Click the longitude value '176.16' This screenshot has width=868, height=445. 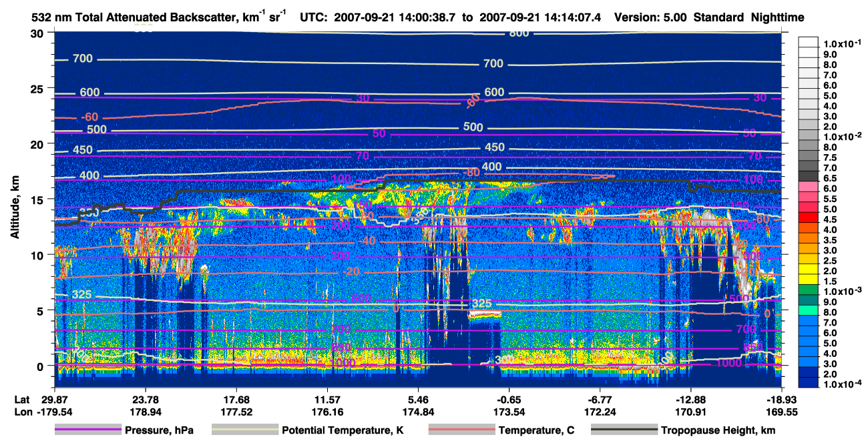pos(328,412)
